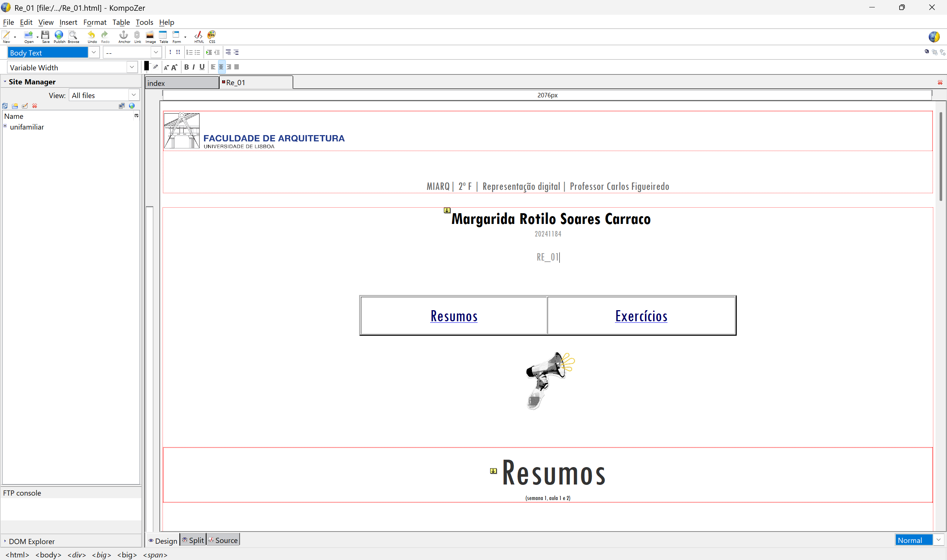Click the Insert Table toolbar icon
Image resolution: width=947 pixels, height=560 pixels.
(163, 36)
